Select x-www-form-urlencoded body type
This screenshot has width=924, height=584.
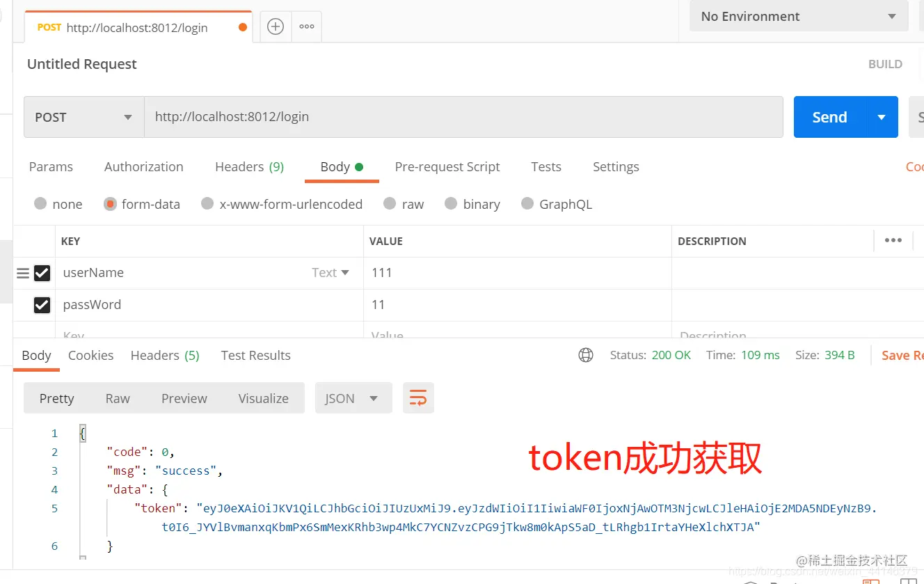207,203
